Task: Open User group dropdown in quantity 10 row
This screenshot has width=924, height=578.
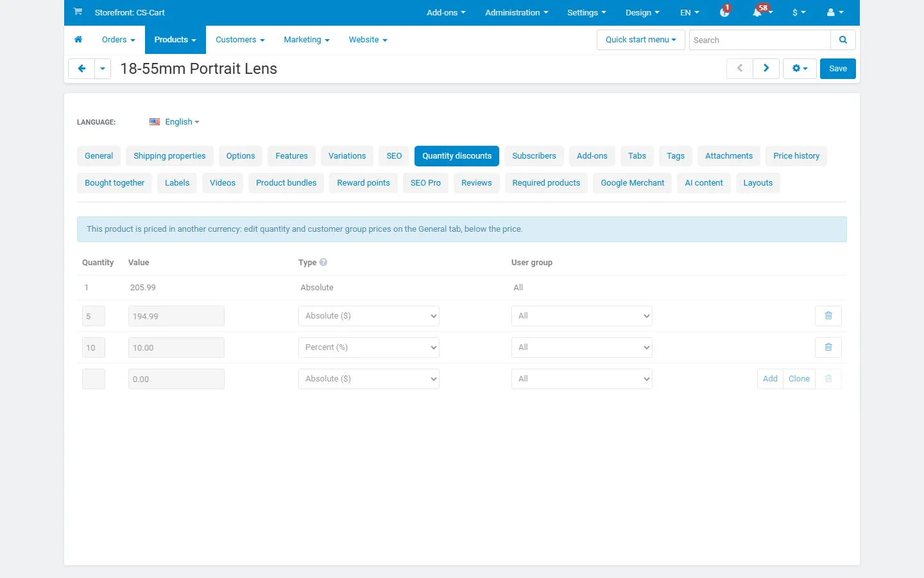Action: [x=582, y=347]
